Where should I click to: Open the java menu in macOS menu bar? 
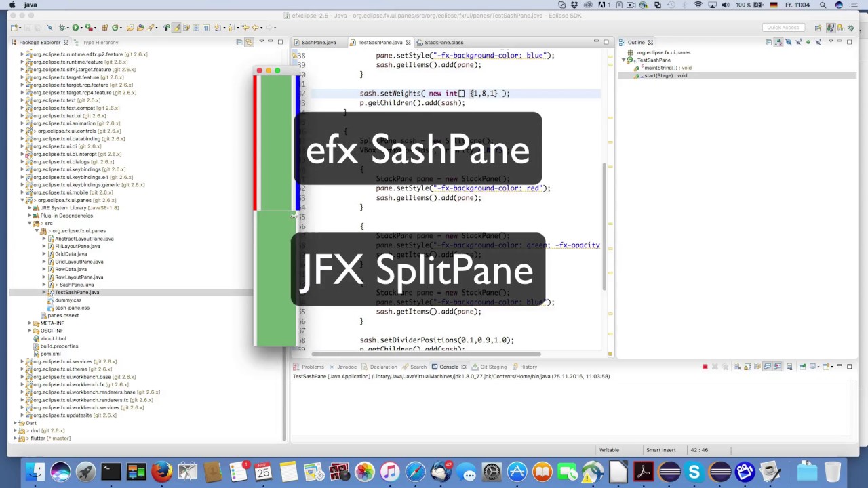tap(30, 5)
